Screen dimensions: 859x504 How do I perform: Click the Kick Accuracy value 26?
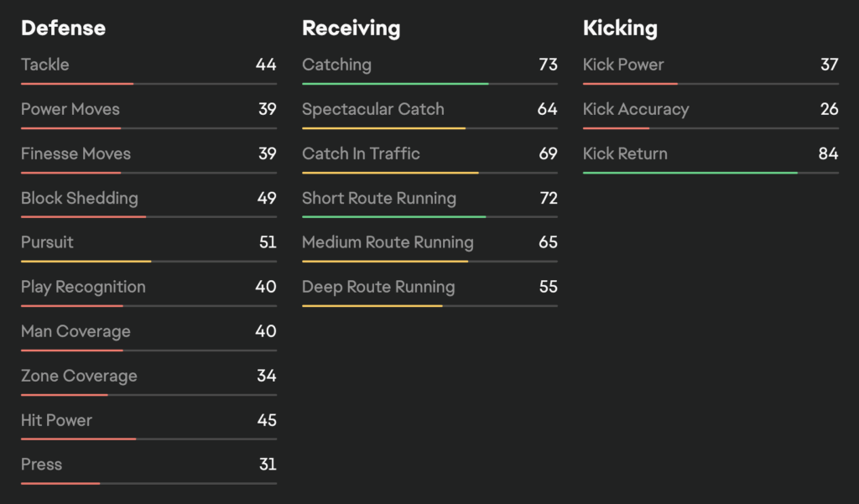pyautogui.click(x=829, y=109)
